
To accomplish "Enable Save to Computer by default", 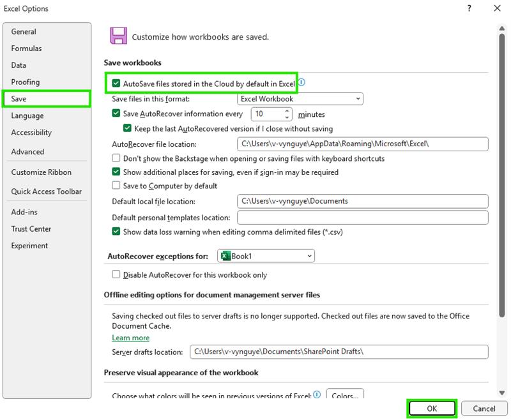I will tap(116, 186).
